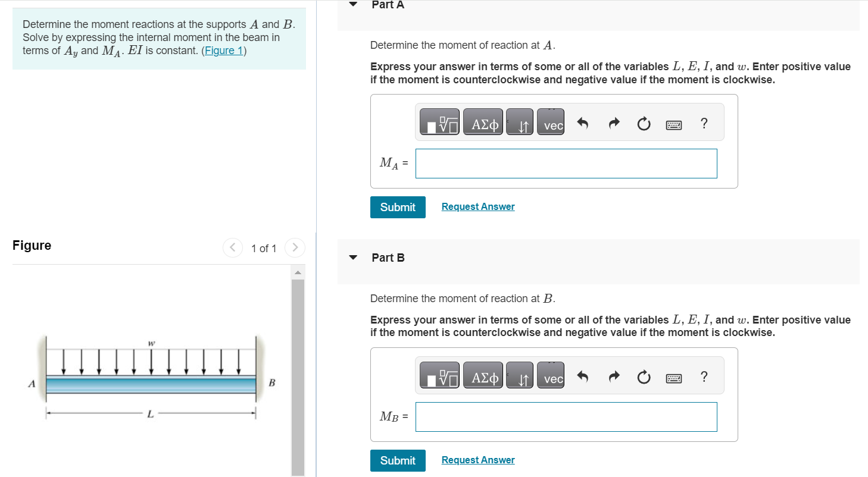This screenshot has width=868, height=477.
Task: Click inside the MB answer field
Action: click(566, 417)
